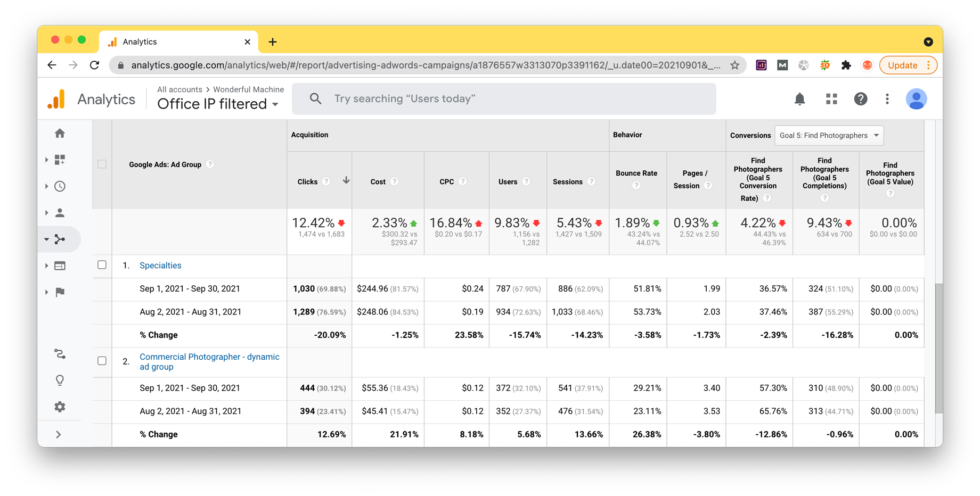Tick the Commercial Photographer row checkbox
This screenshot has height=496, width=980.
[x=102, y=361]
